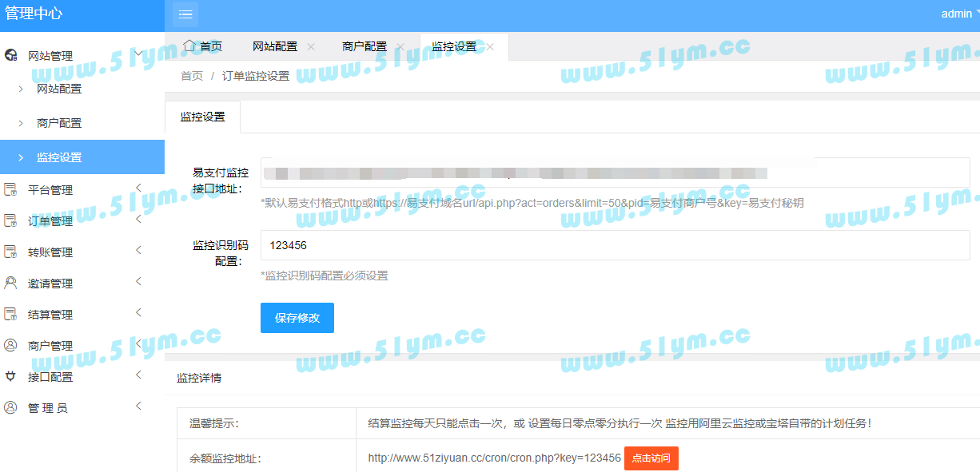Collapse the 网站管理 menu chevron
Screen dimensions: 980x472
pyautogui.click(x=138, y=54)
